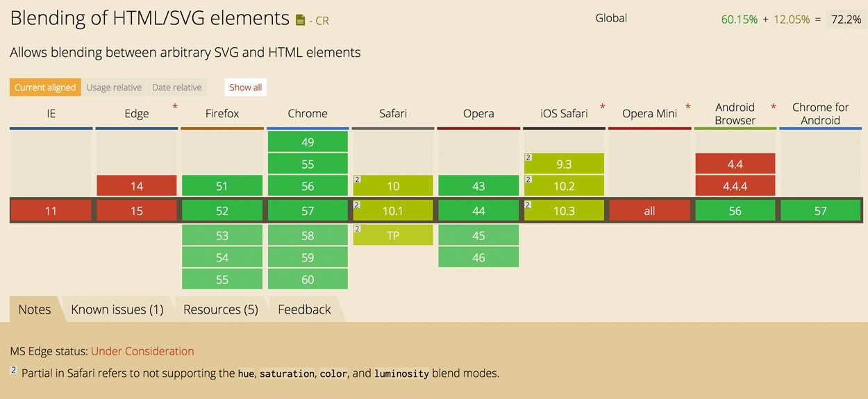
Task: Select Android Browser 4.4.4 cell
Action: coord(735,186)
